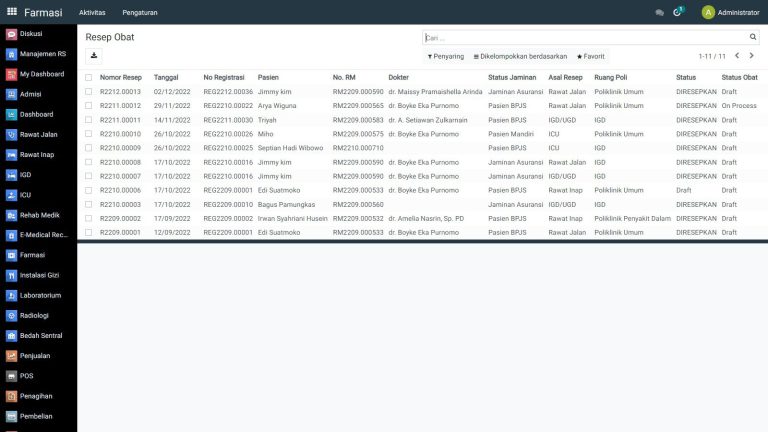Open the apps grid menu icon
768x432 pixels.
(x=12, y=12)
